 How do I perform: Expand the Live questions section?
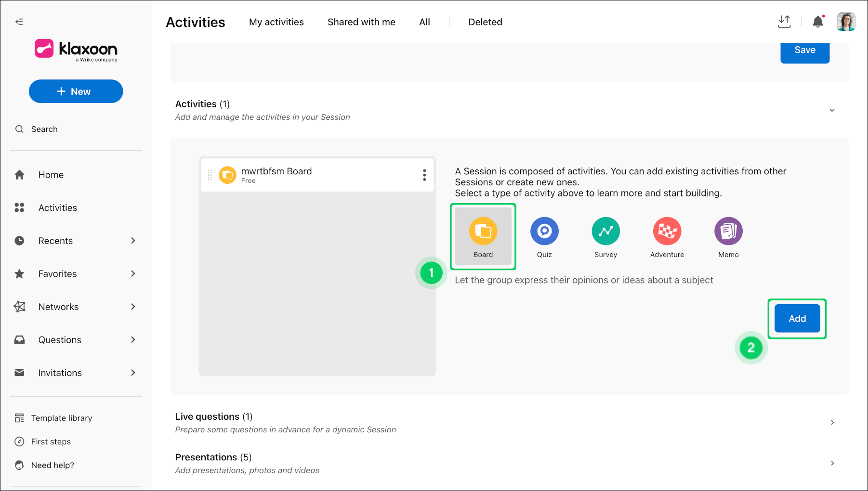click(x=832, y=422)
